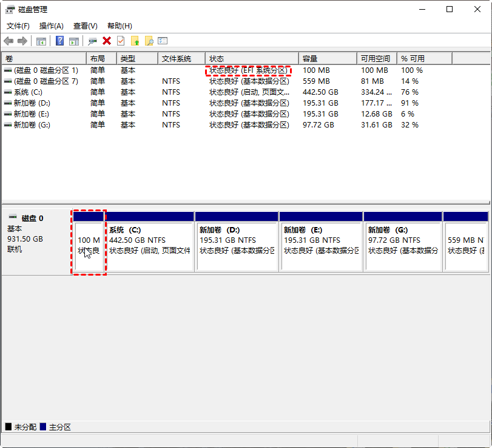Click the checkmark properties toolbar icon
Viewport: 492px width, 448px height.
pyautogui.click(x=121, y=41)
